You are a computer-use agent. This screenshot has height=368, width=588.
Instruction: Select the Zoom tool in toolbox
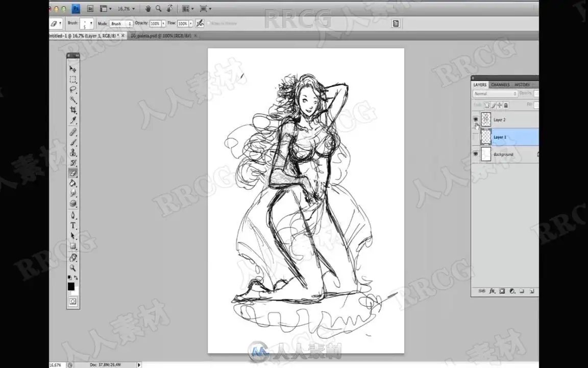click(73, 268)
